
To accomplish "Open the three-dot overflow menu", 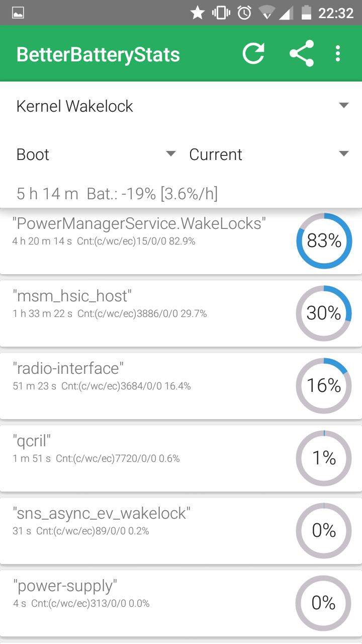I will 338,54.
